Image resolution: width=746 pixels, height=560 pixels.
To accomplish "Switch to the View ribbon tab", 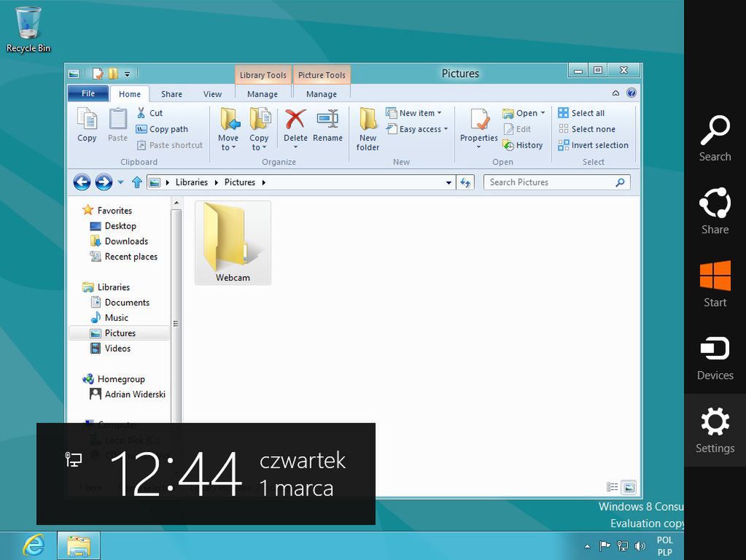I will point(213,94).
